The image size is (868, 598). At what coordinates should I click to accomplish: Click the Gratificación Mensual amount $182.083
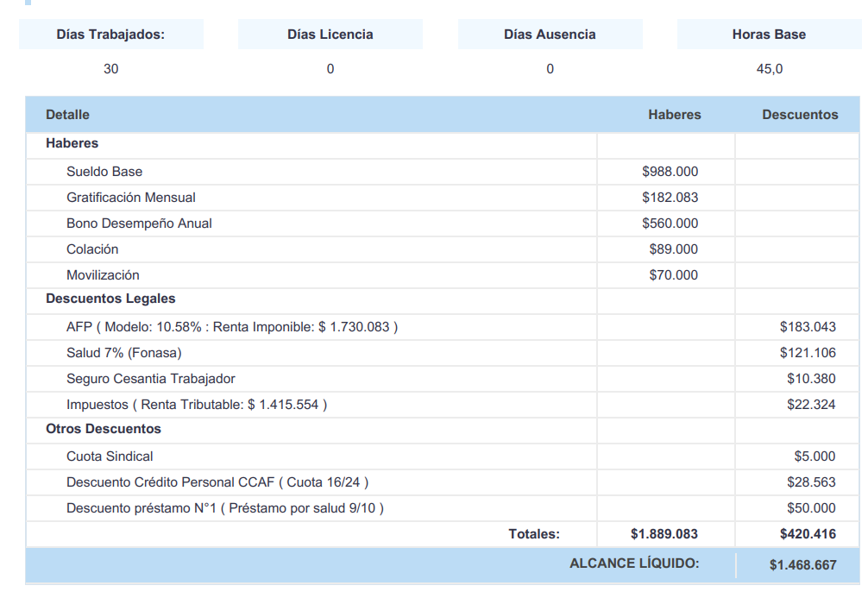670,198
